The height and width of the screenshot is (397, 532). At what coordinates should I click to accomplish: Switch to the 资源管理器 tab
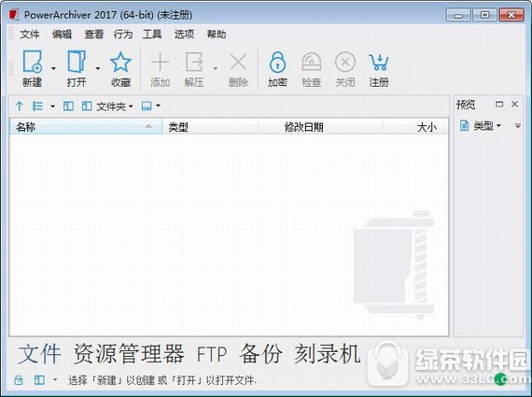click(x=129, y=353)
